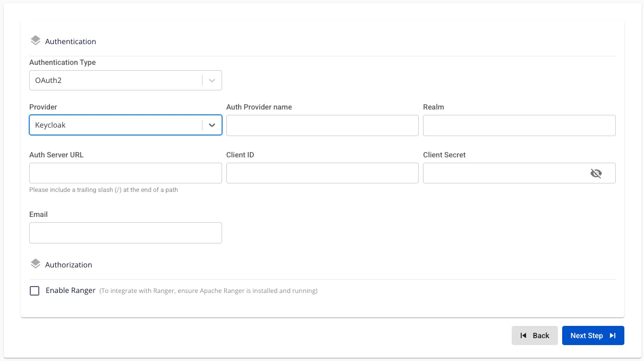This screenshot has height=361, width=644.
Task: Click the Provider field label
Action: pyautogui.click(x=43, y=107)
